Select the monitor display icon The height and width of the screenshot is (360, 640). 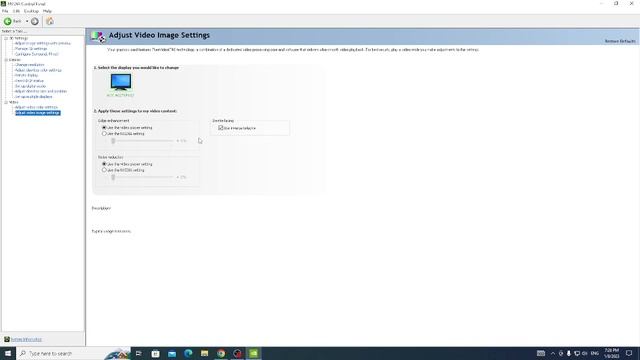121,82
